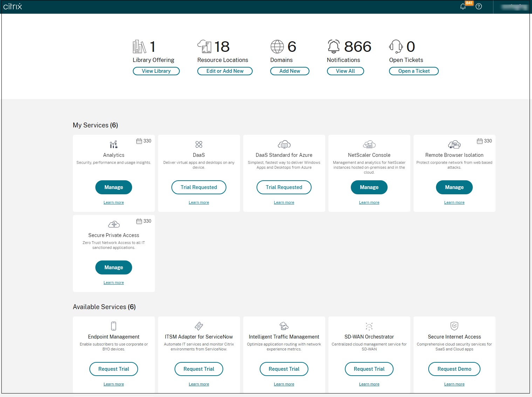Open Learn more under SD-WAN Orchestrator

(x=369, y=384)
